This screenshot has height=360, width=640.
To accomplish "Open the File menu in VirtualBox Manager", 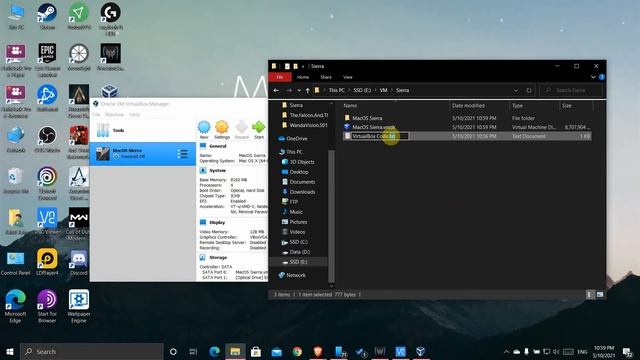I will coord(96,115).
